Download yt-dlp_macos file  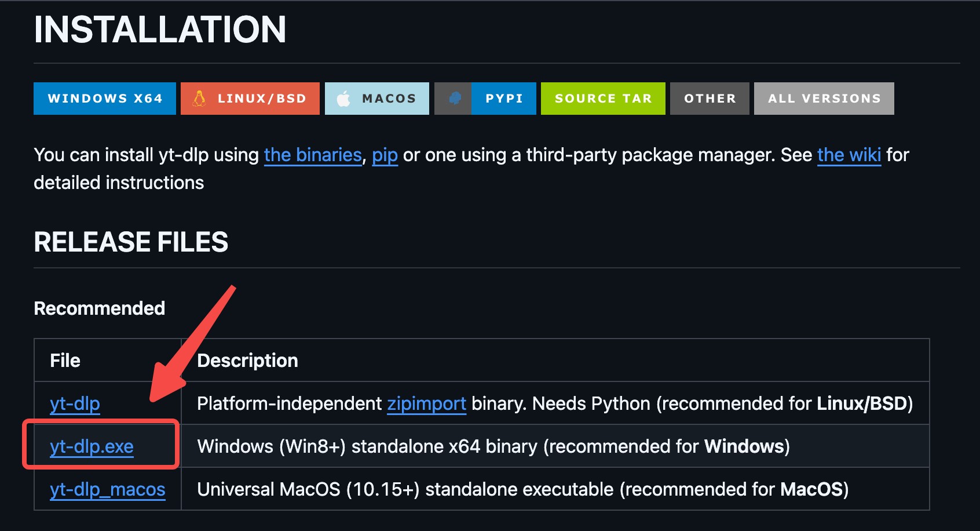[108, 489]
